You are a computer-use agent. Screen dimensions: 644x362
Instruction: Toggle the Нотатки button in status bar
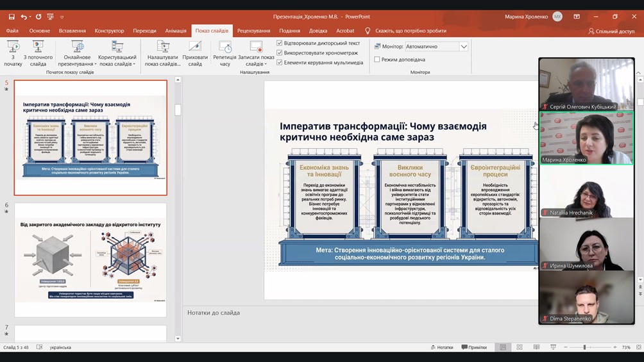[442, 347]
